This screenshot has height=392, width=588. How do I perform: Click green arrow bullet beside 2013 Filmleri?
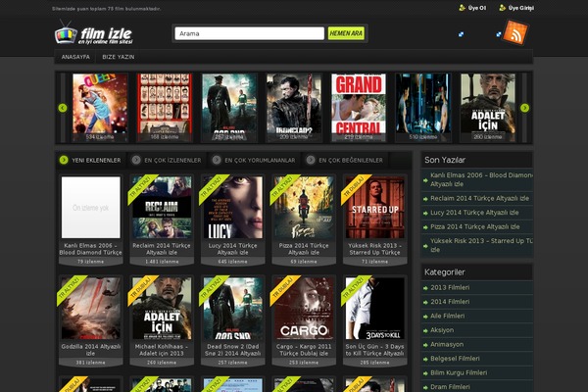[x=425, y=288]
